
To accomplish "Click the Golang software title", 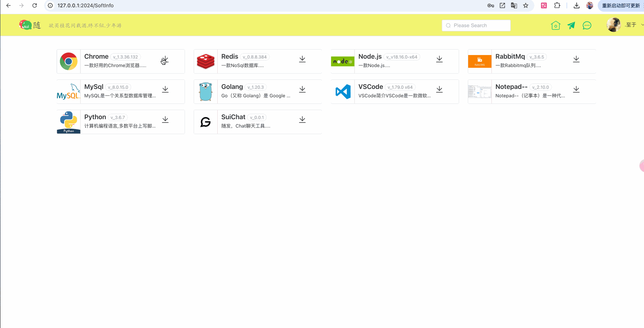I will 232,87.
